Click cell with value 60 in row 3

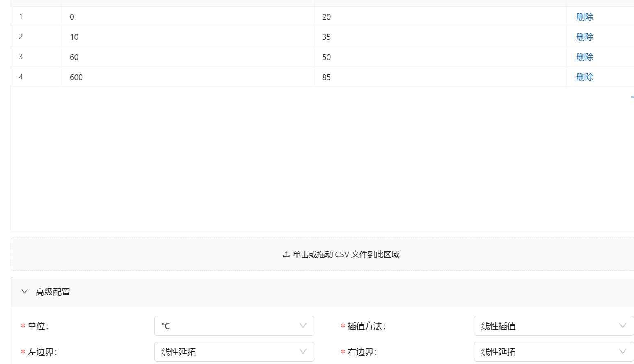pyautogui.click(x=188, y=57)
